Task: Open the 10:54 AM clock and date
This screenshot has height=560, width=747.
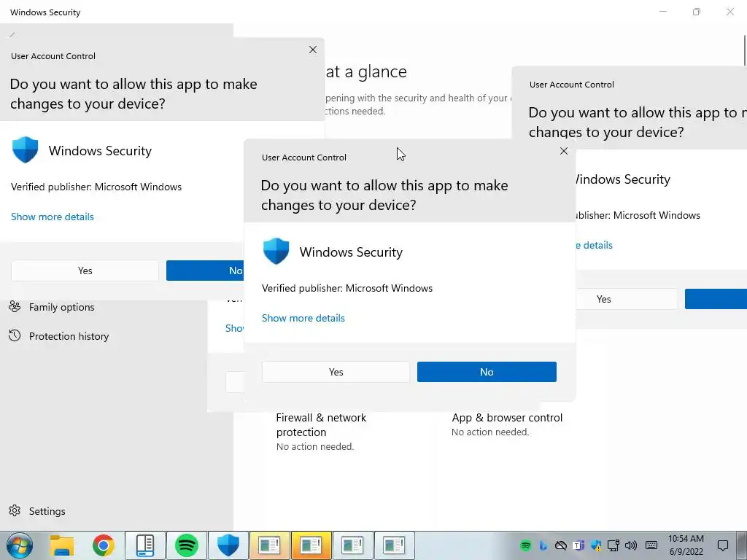Action: point(686,545)
